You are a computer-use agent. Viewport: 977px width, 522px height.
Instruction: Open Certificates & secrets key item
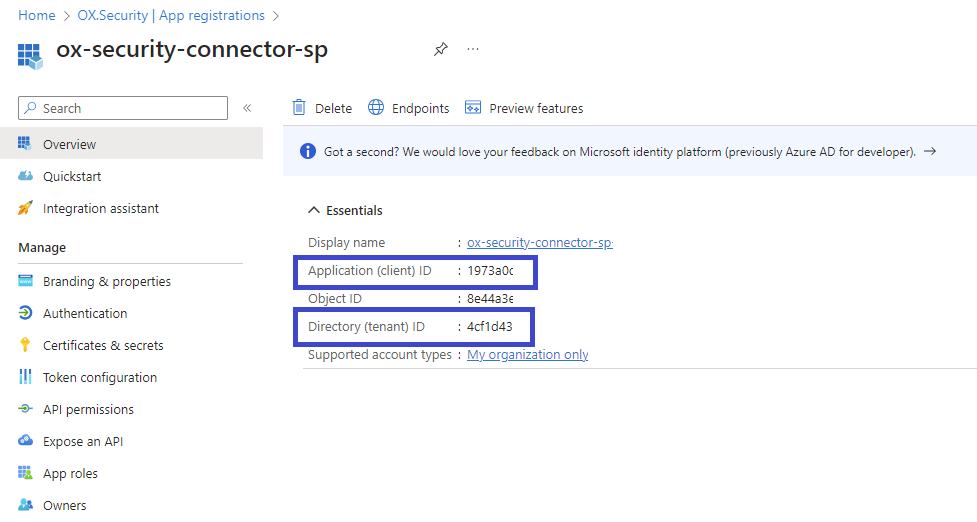(102, 345)
